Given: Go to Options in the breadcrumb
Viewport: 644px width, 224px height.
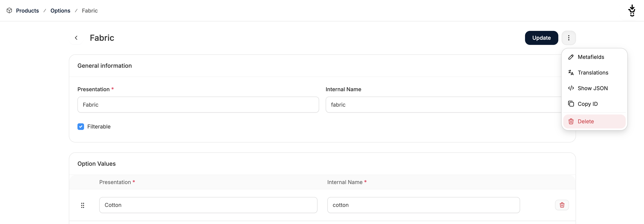Looking at the screenshot, I should tap(60, 10).
